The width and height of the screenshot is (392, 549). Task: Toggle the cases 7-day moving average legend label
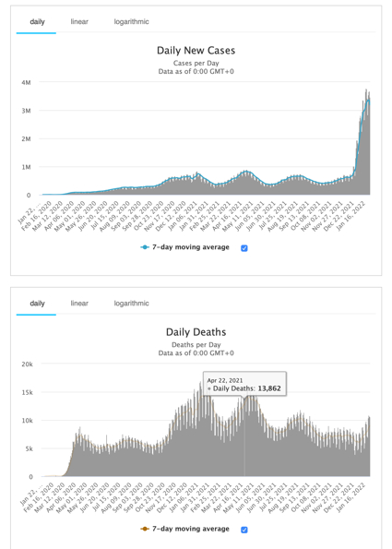tap(191, 247)
